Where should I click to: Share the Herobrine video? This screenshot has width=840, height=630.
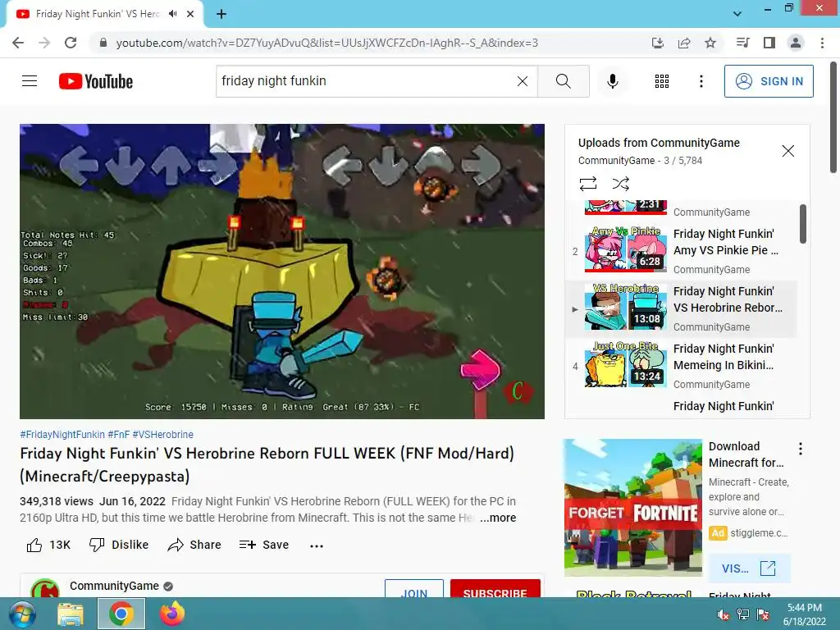click(x=194, y=545)
